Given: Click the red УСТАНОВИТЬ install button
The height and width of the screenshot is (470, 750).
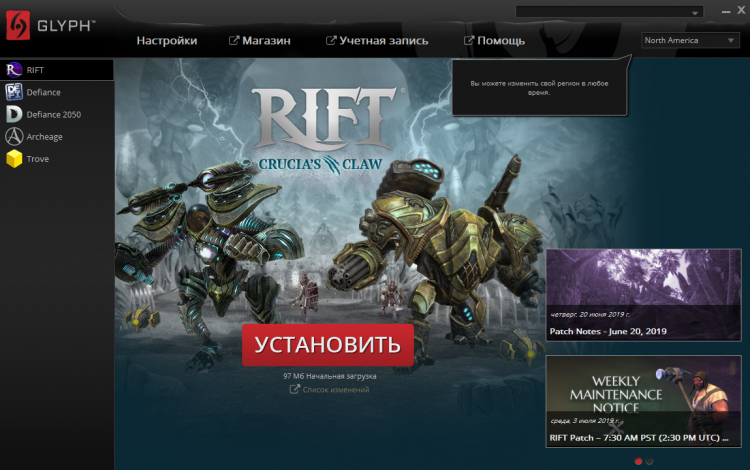Looking at the screenshot, I should point(328,345).
